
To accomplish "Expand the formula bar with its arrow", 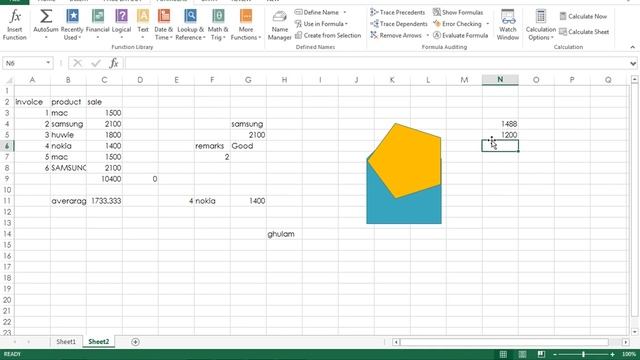I will [x=633, y=63].
